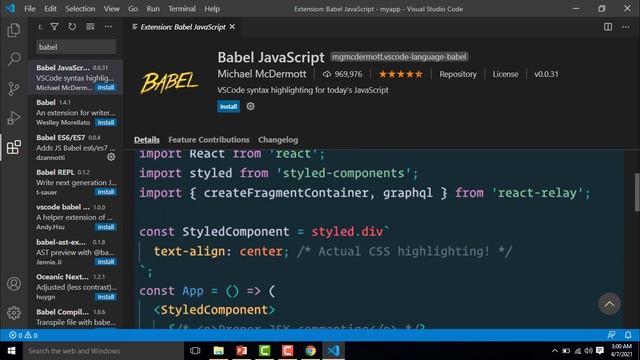Install the Babel REPL extension
The image size is (640, 360).
coord(106,192)
